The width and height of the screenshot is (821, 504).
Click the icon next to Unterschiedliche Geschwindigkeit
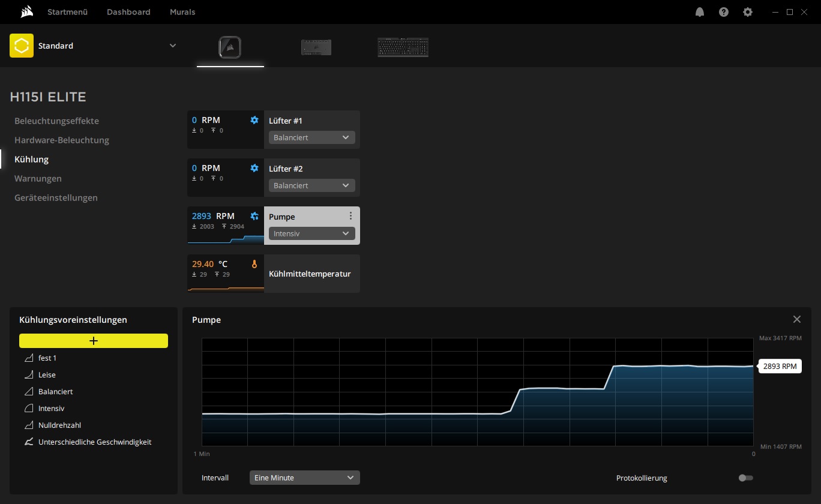pyautogui.click(x=29, y=442)
